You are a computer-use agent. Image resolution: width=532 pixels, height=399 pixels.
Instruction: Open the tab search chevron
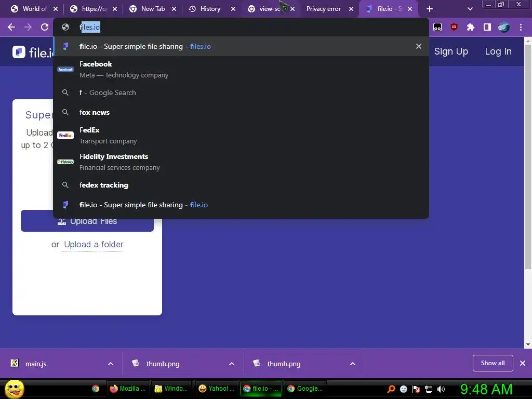[470, 9]
